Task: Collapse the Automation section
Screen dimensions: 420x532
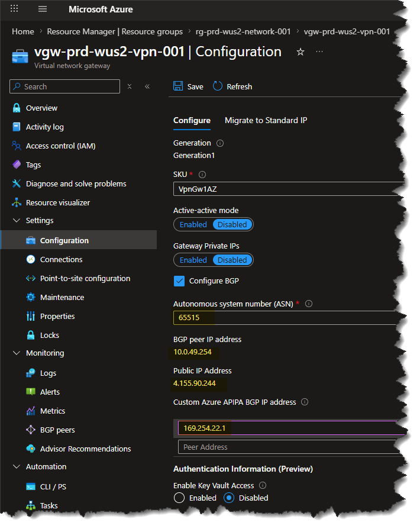Action: (x=17, y=466)
